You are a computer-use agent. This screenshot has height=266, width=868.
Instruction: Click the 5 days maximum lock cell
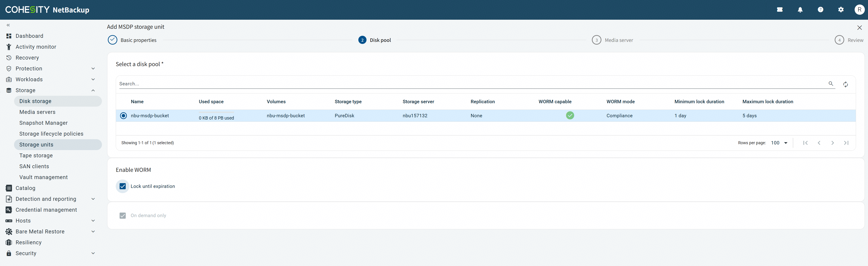click(x=749, y=115)
